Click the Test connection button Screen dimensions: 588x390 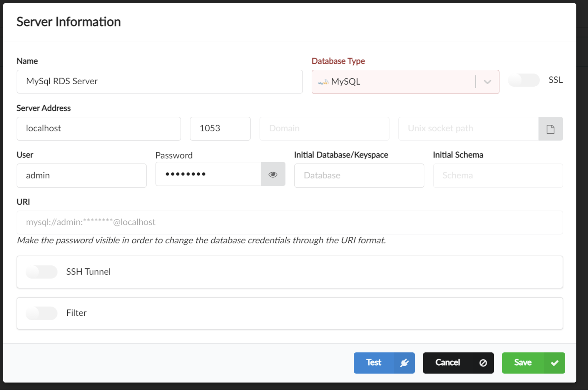[x=374, y=363]
